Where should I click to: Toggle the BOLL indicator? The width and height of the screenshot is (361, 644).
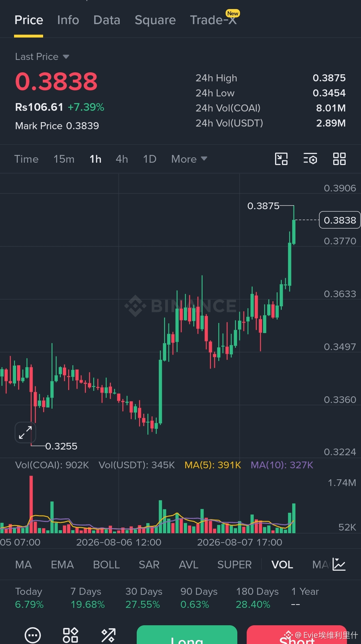106,565
